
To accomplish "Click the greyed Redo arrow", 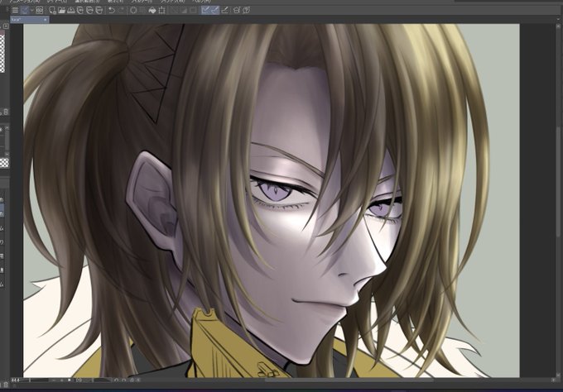I will point(121,11).
